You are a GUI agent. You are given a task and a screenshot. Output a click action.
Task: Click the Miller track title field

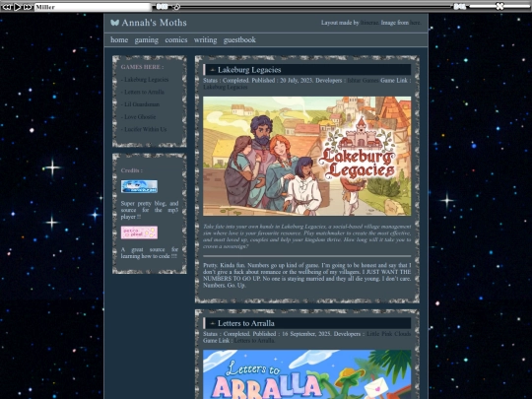93,7
